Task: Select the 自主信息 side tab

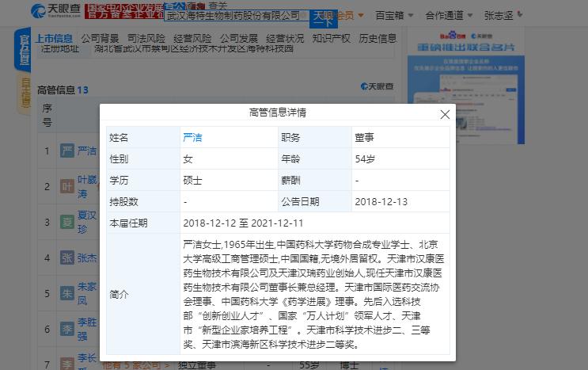Action: coord(24,93)
